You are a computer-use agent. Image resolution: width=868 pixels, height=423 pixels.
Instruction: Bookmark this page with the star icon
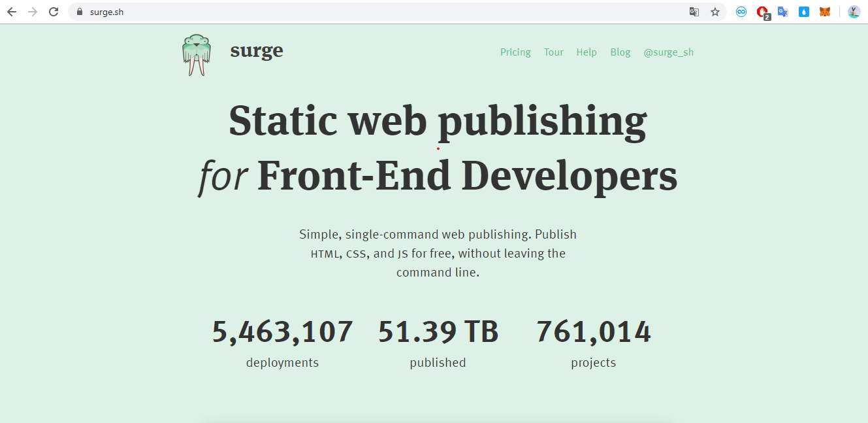pos(715,12)
